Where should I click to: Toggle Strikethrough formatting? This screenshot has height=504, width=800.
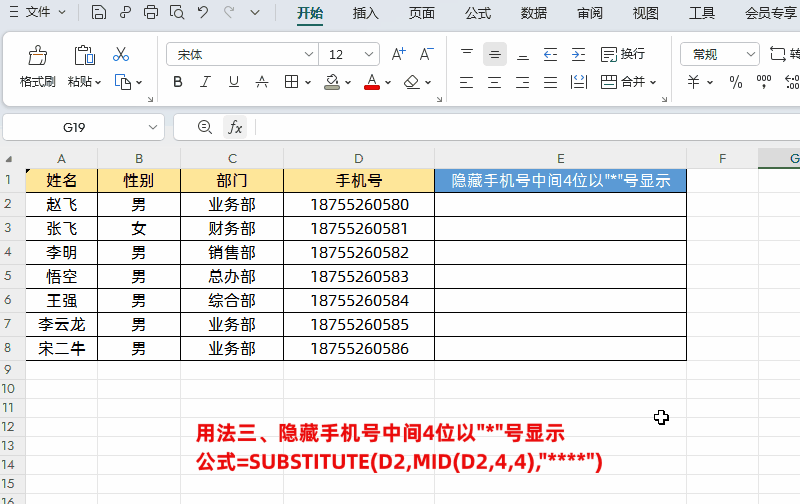pyautogui.click(x=262, y=82)
